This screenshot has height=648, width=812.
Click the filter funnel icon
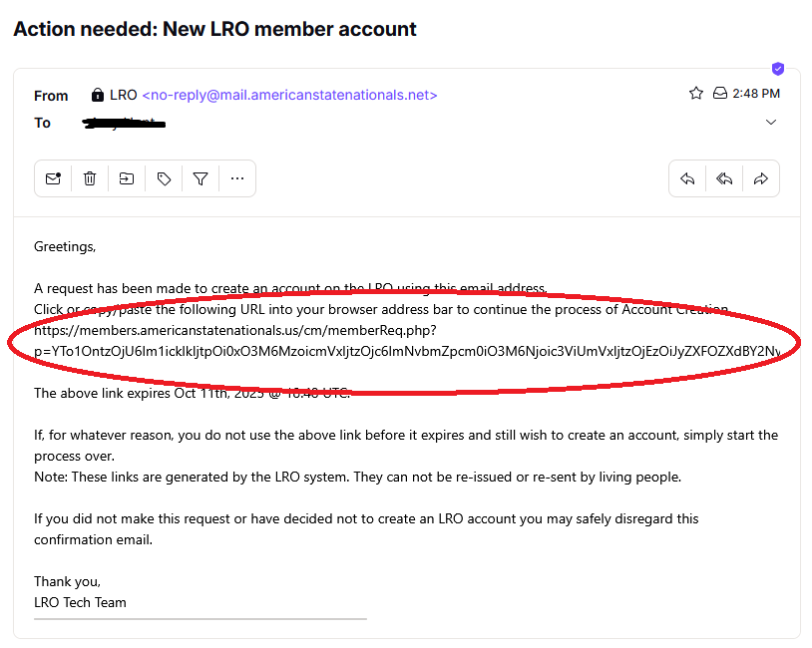201,178
